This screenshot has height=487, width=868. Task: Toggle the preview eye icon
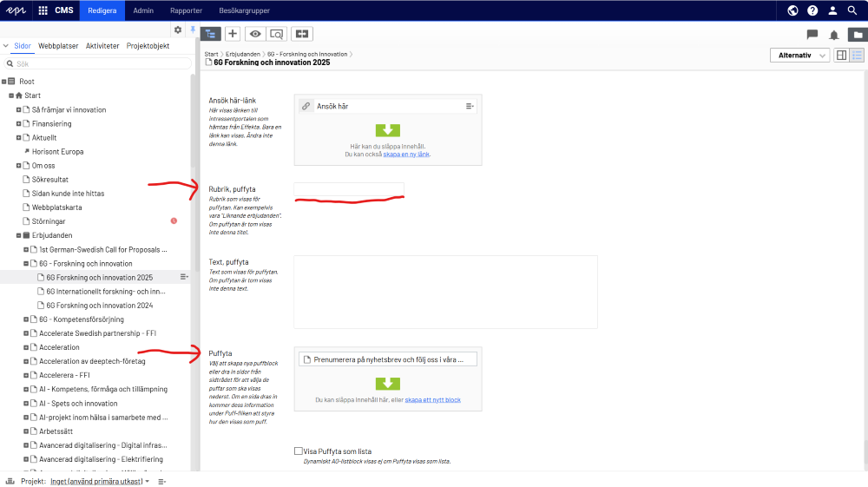(x=255, y=34)
